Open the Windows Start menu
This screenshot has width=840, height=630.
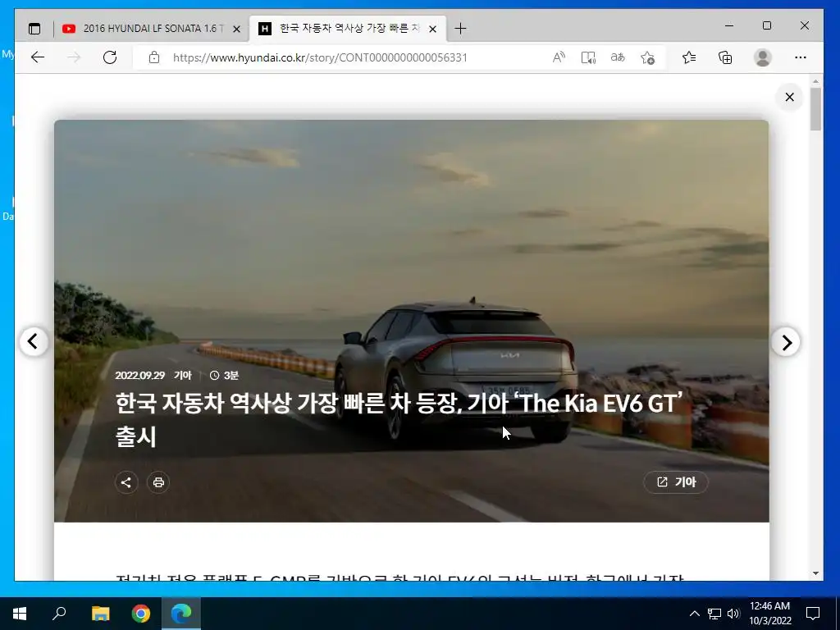20,614
